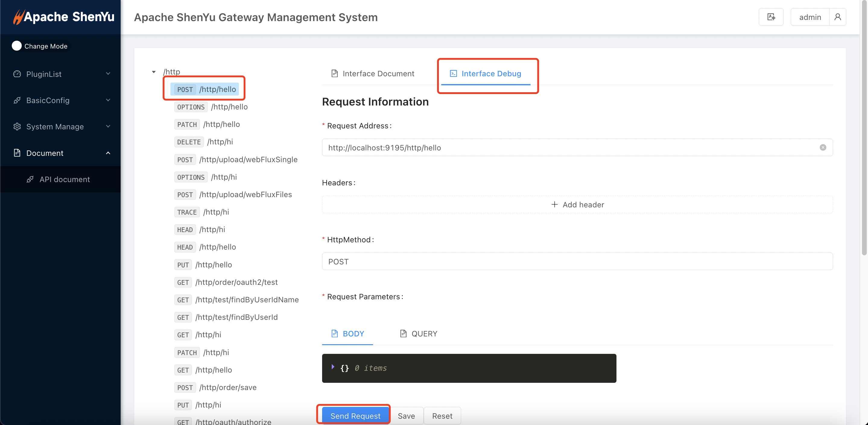
Task: Switch to the Interface Document tab
Action: (x=373, y=74)
